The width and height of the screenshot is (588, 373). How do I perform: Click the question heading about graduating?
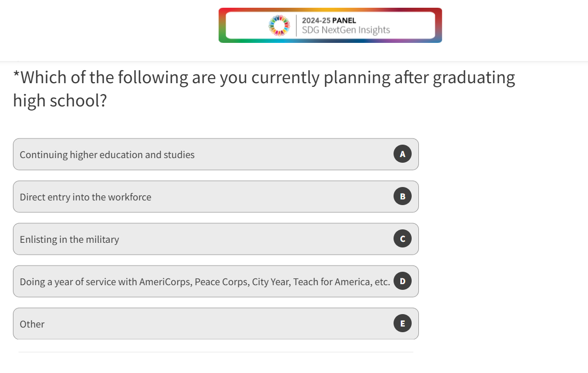point(264,77)
